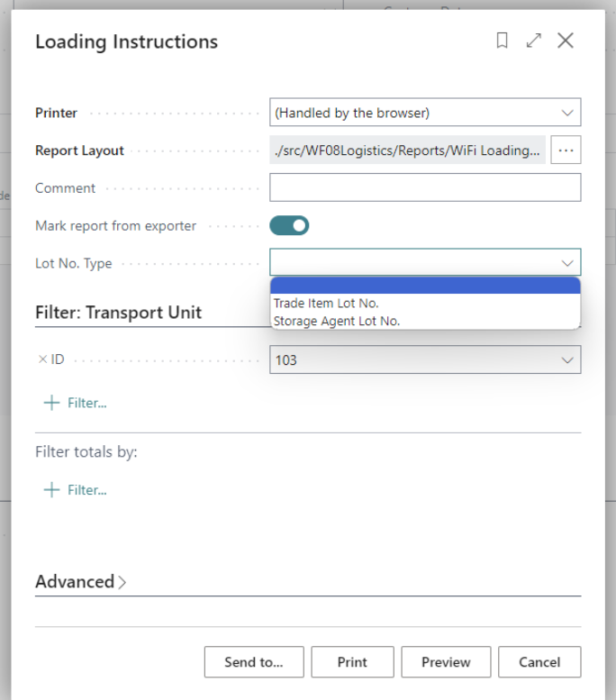616x700 pixels.
Task: Click the Send to... button
Action: [253, 662]
